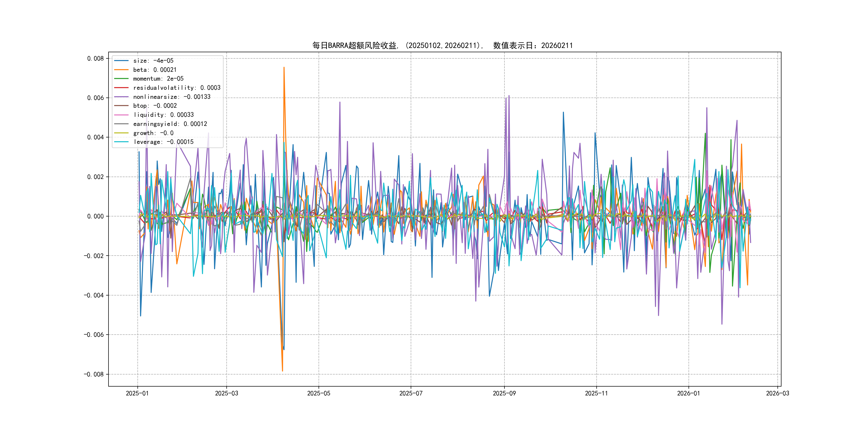Click the 2025-01 x-axis tick label
Image resolution: width=868 pixels, height=434 pixels.
[x=137, y=393]
